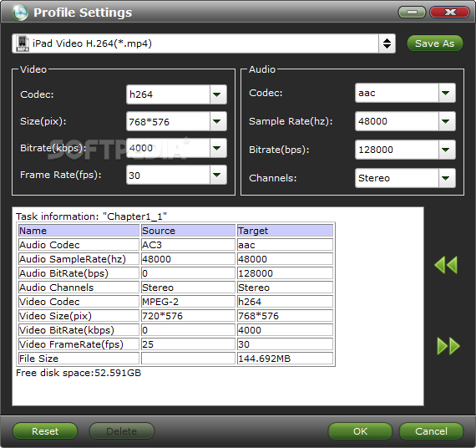Click the 4000 target cell in table
The image size is (476, 448).
[x=285, y=330]
